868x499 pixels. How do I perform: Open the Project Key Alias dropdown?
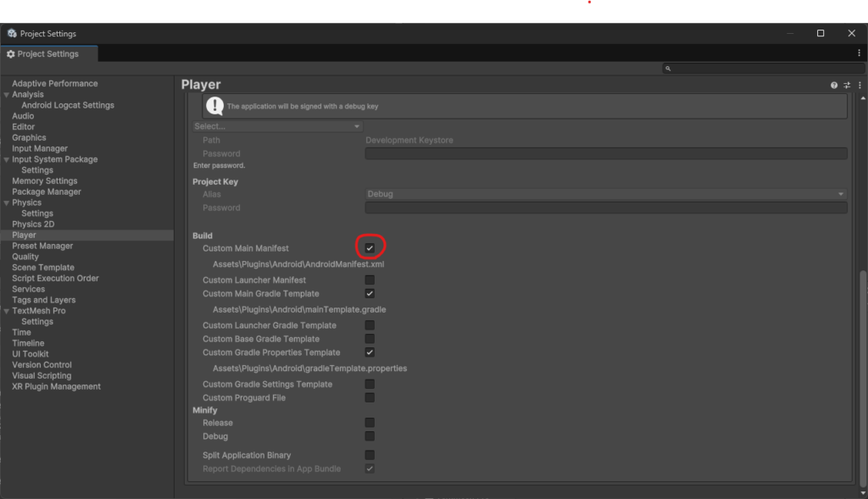point(606,194)
